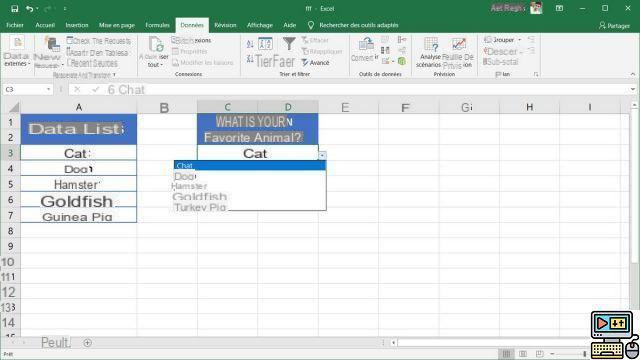Open the New Request menu
Image resolution: width=640 pixels, height=360 pixels.
(49, 52)
